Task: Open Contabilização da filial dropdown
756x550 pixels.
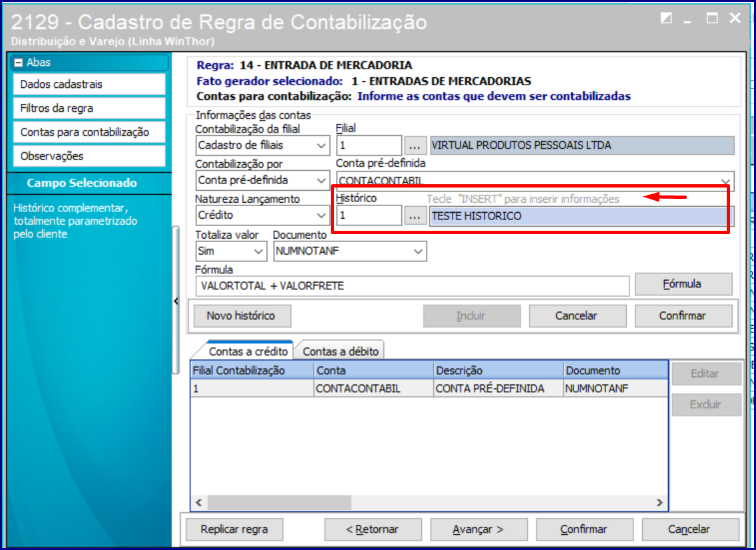Action: coord(263,146)
